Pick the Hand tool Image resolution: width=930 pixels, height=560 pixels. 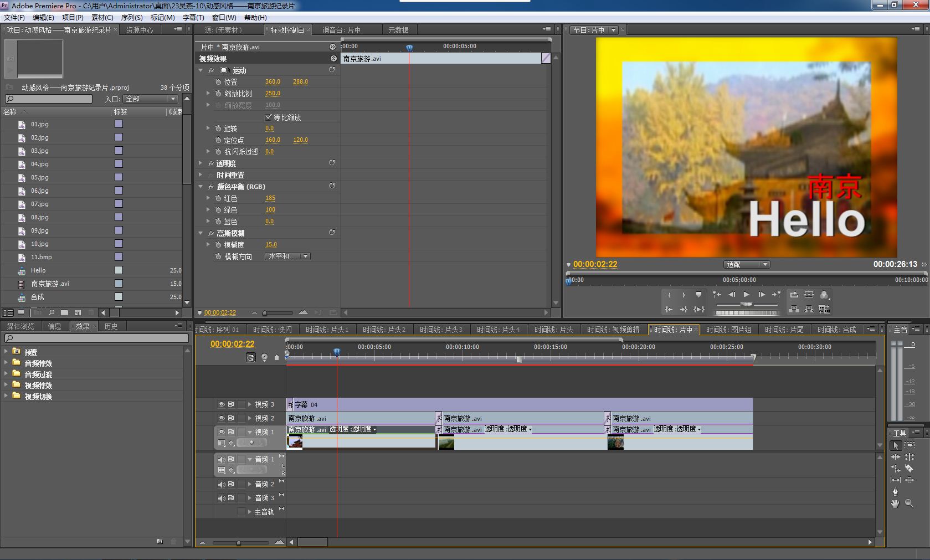895,504
